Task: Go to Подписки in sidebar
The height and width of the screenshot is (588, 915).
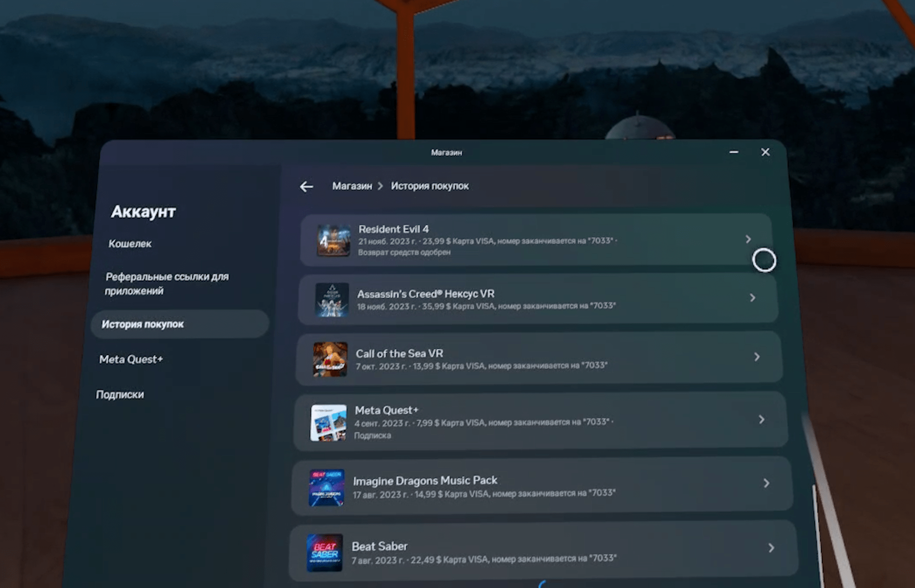Action: click(x=120, y=395)
